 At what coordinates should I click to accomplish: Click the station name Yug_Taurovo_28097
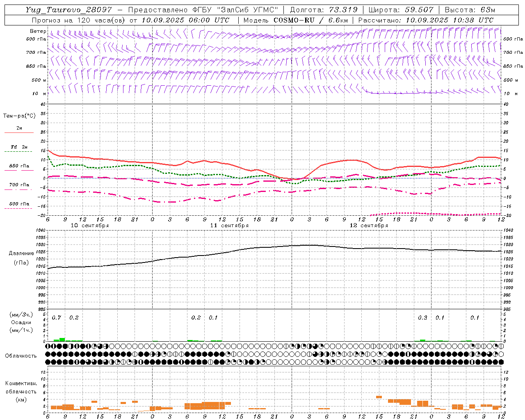click(x=68, y=10)
